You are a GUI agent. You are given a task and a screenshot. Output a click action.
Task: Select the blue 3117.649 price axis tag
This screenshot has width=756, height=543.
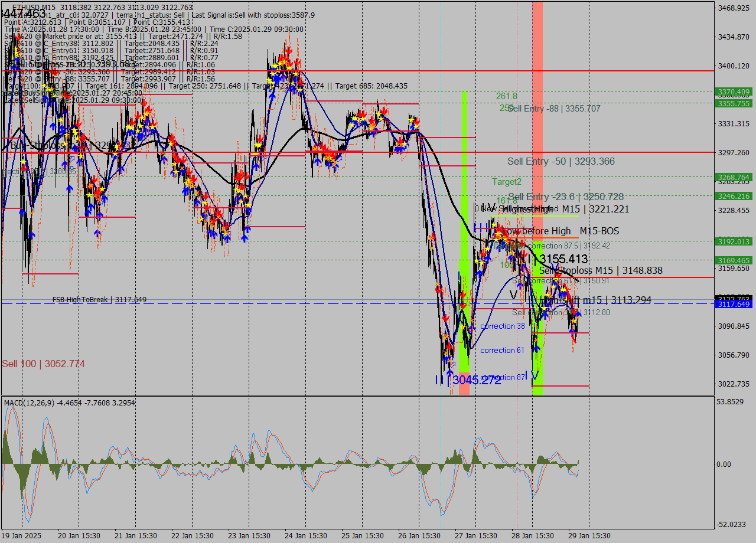tap(733, 304)
